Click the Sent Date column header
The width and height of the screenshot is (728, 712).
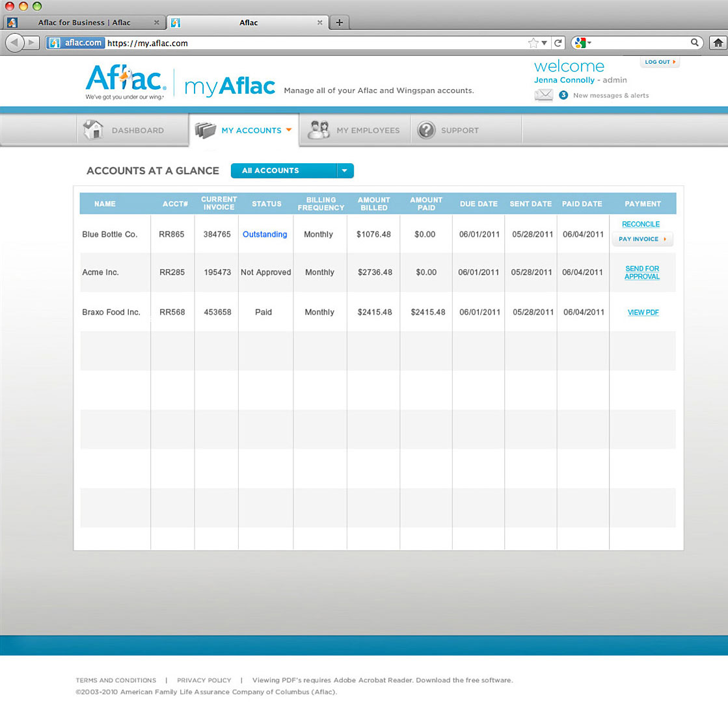tap(531, 204)
